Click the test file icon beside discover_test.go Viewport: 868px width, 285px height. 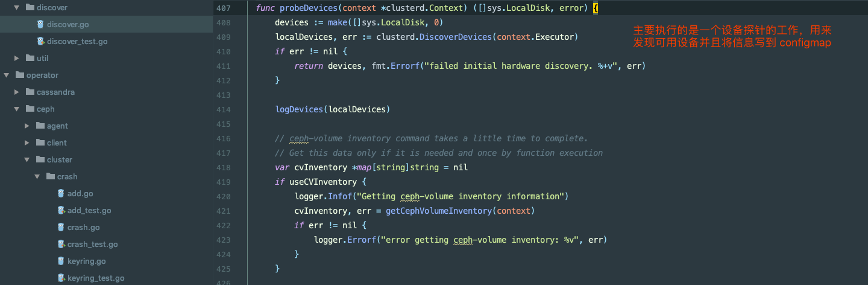click(40, 42)
